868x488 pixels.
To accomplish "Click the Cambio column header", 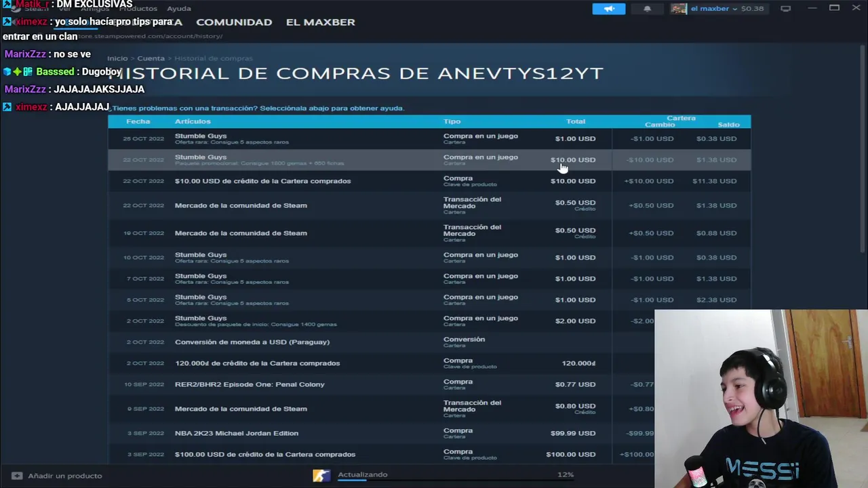I will 659,125.
